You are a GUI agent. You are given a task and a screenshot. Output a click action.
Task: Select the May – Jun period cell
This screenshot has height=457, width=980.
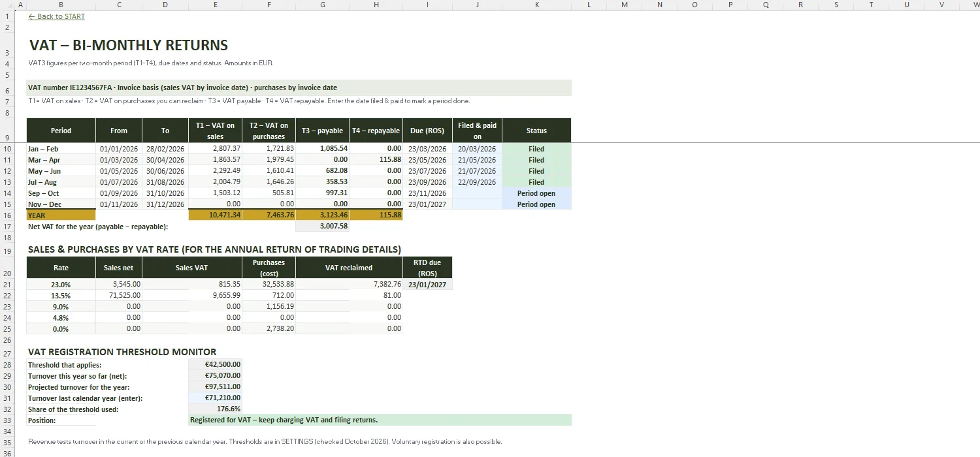pyautogui.click(x=61, y=171)
